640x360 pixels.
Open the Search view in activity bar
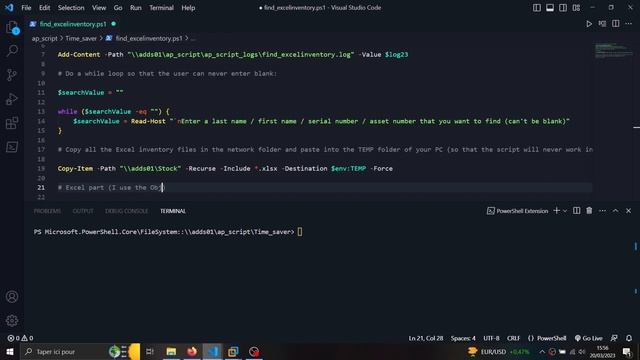pos(12,51)
